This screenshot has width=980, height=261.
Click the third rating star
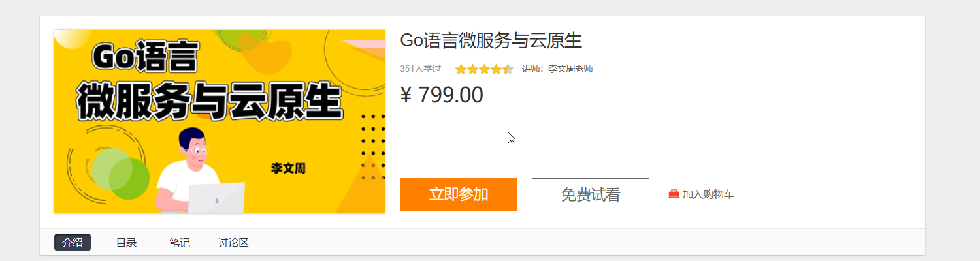click(x=484, y=69)
